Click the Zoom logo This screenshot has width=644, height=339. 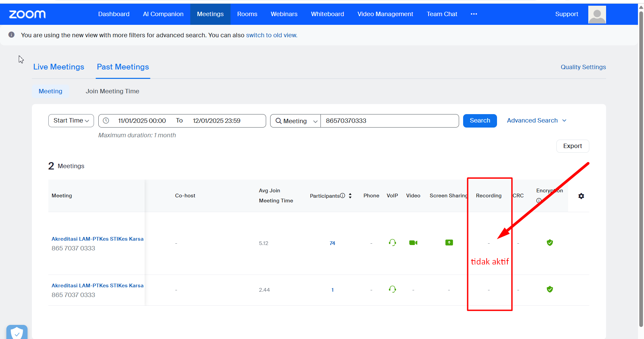[27, 14]
